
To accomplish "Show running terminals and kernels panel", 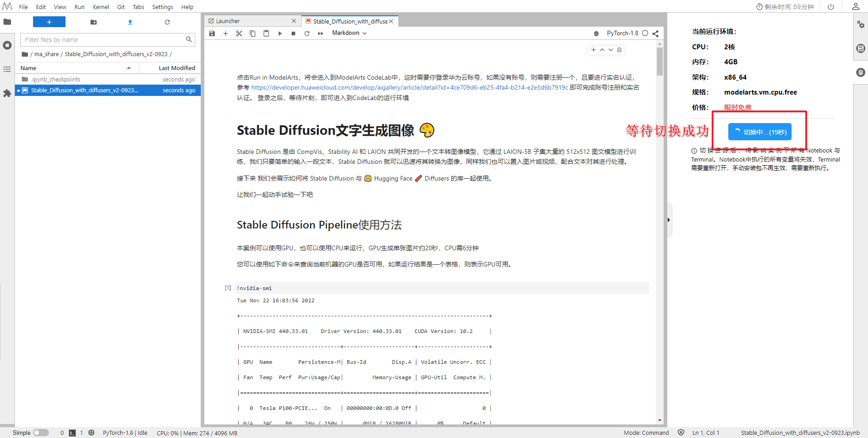I will [x=7, y=45].
